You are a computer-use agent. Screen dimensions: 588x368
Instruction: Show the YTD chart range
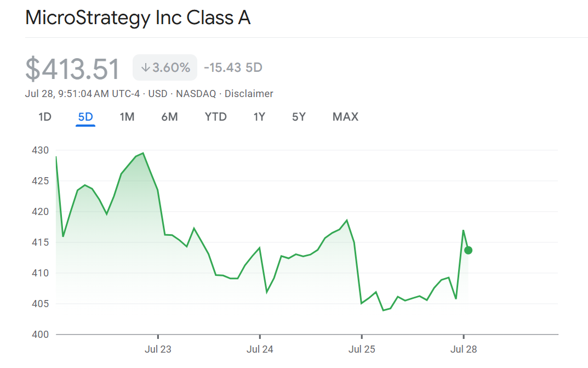[215, 117]
